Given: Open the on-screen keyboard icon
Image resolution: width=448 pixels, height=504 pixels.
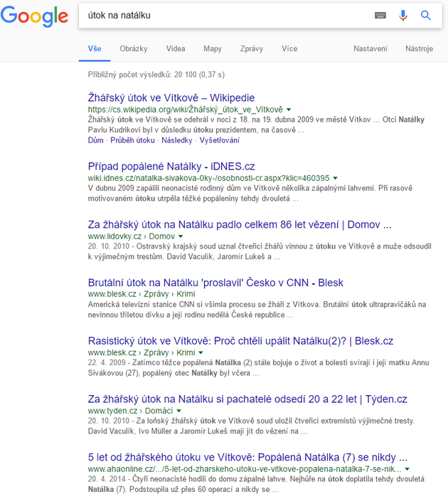Looking at the screenshot, I should (380, 15).
